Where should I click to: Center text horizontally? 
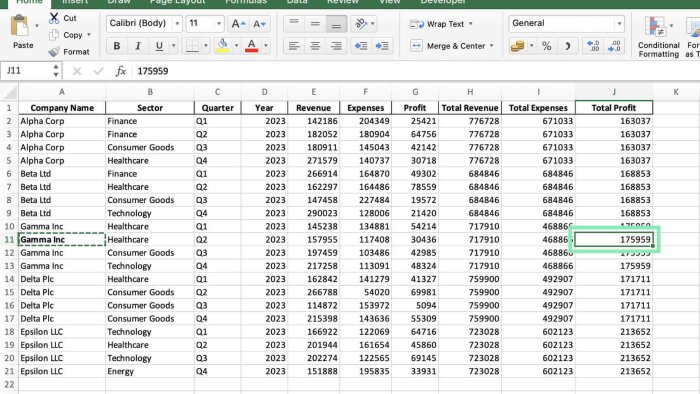click(315, 46)
